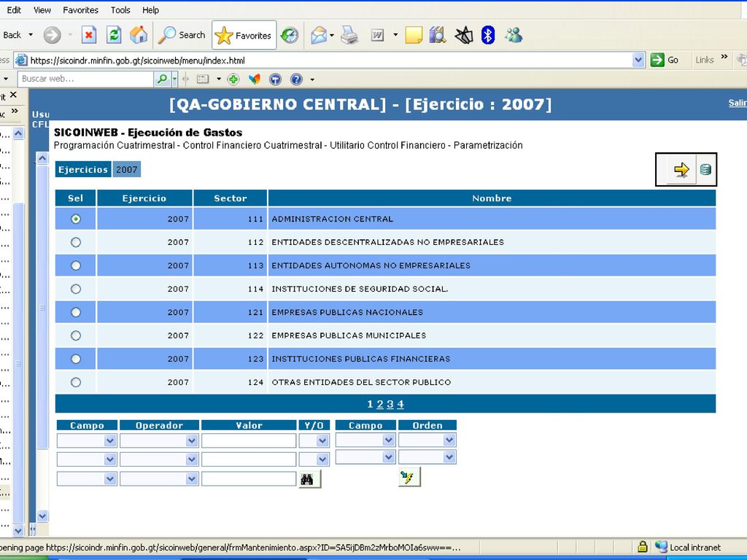Click the Local intranet zone indicator
747x560 pixels.
689,547
